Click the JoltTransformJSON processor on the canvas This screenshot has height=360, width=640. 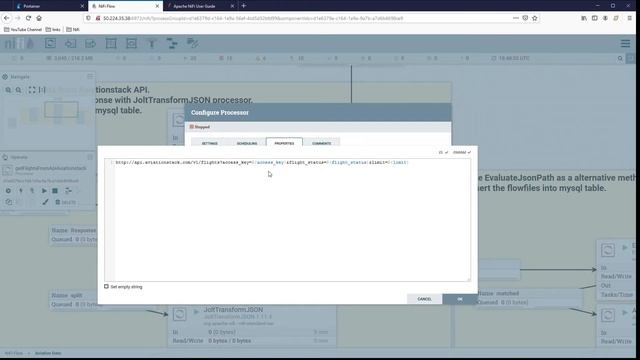(x=252, y=325)
